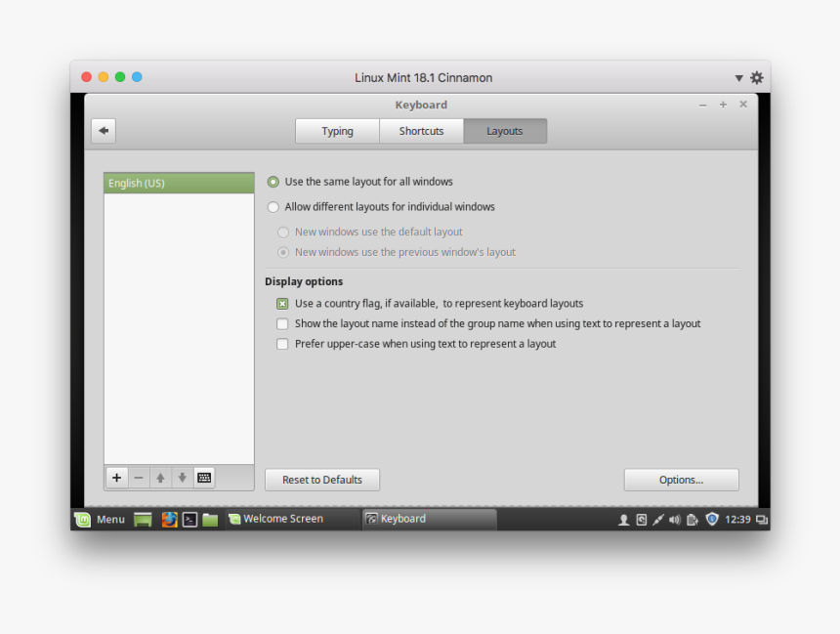Open the Shortcuts tab
Viewport: 840px width, 634px height.
[421, 130]
